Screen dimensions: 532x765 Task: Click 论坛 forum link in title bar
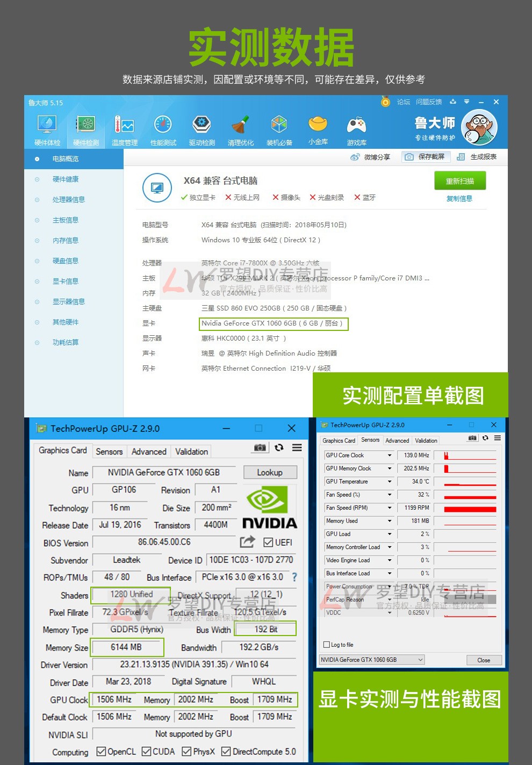pyautogui.click(x=403, y=102)
